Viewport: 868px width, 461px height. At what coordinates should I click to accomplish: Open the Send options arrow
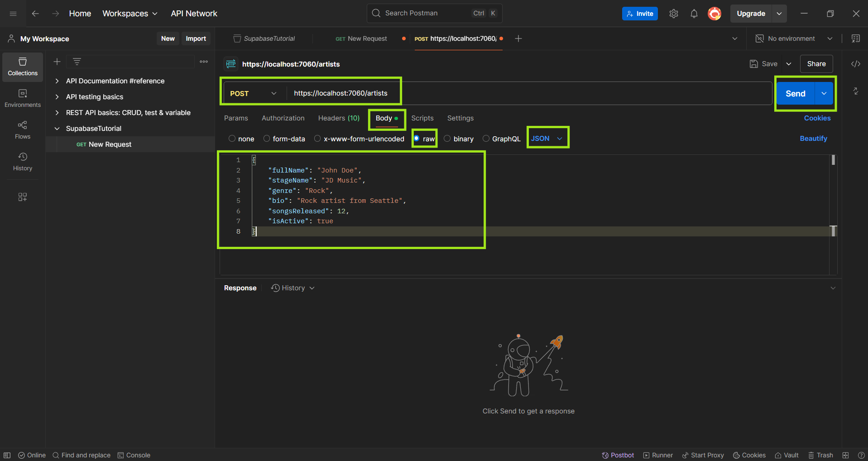coord(824,93)
